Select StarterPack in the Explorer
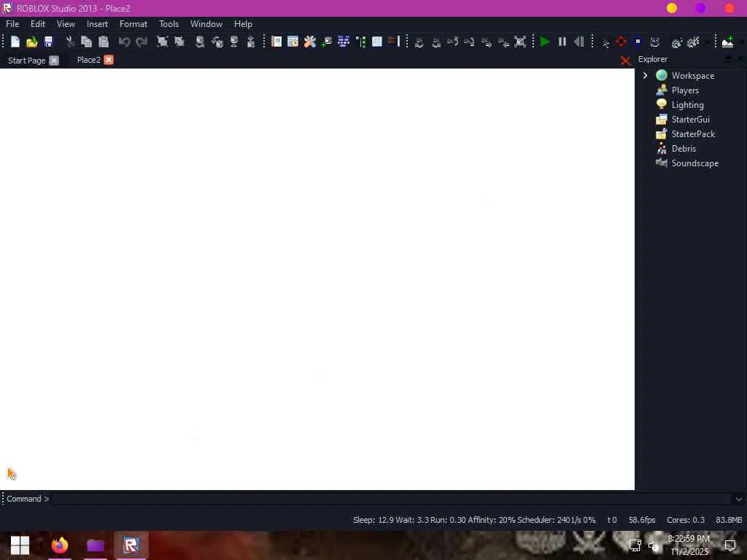Screen dimensions: 747x560 click(x=693, y=134)
